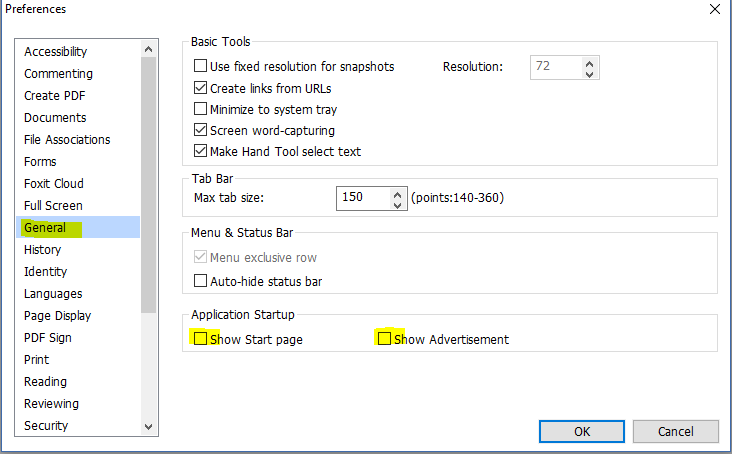The width and height of the screenshot is (732, 454).
Task: Open the File Associations preferences
Action: (67, 140)
